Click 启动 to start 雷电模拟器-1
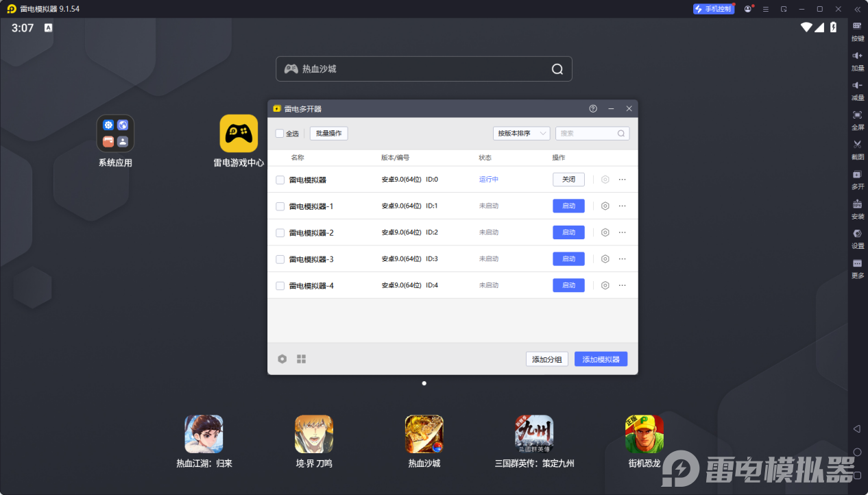868x495 pixels. coord(568,206)
